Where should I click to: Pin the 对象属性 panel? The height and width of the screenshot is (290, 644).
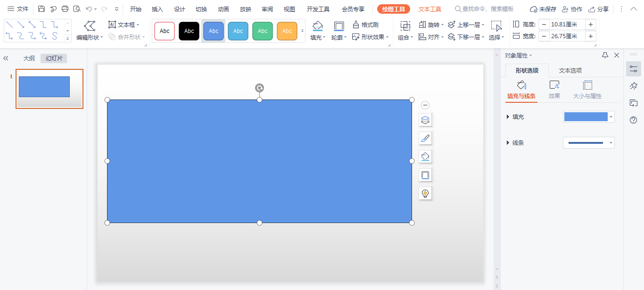pos(605,55)
